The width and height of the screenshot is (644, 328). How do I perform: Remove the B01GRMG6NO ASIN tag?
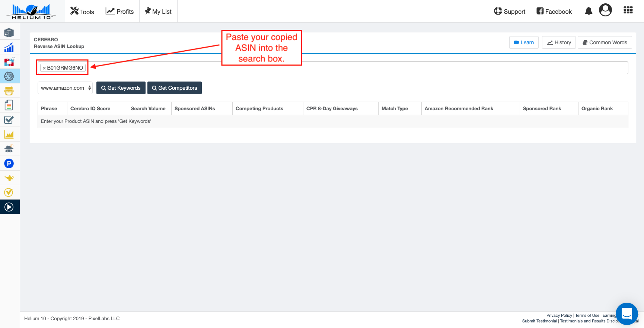pos(44,68)
